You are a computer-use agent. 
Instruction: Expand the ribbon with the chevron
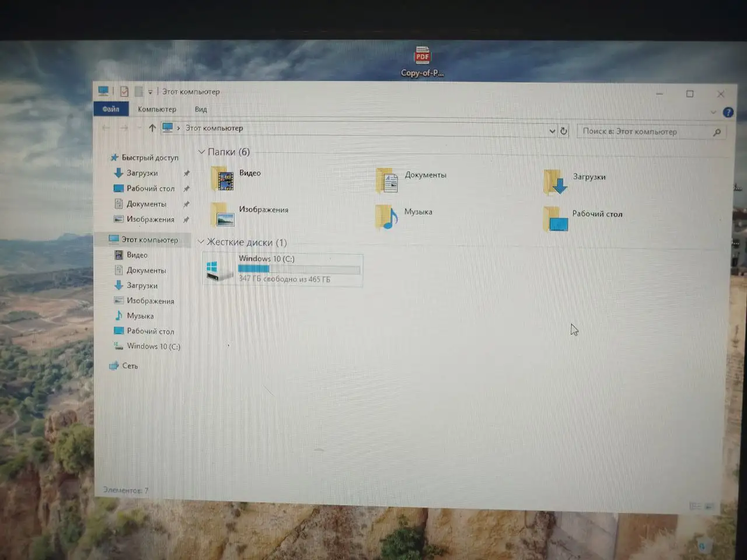tap(713, 112)
